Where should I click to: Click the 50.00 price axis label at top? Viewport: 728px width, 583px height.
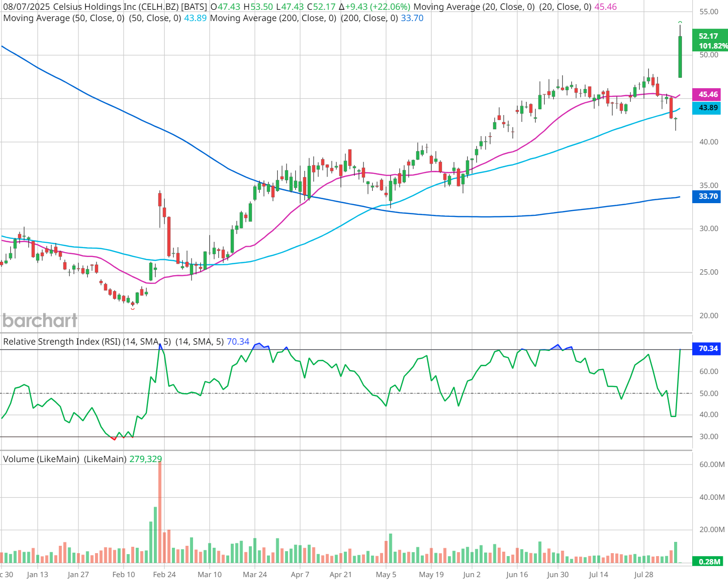point(708,55)
